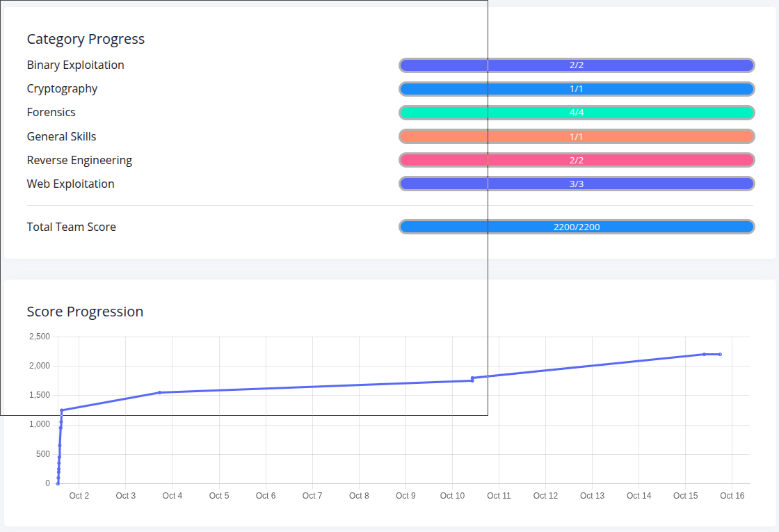
Task: Click the green Forensics 4/4 progress bar
Action: tap(577, 113)
